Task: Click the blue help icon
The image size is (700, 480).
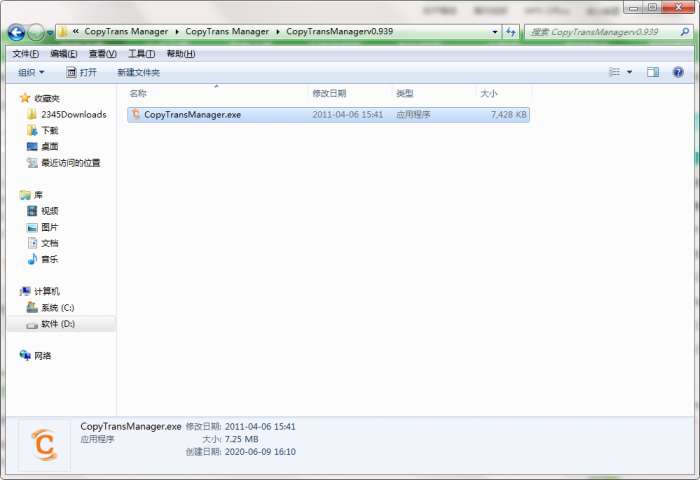Action: 678,72
